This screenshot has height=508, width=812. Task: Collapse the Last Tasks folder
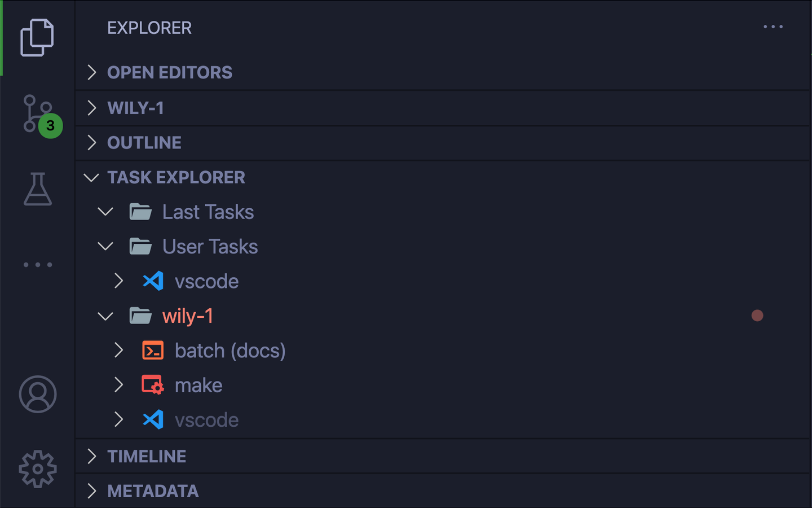click(105, 212)
